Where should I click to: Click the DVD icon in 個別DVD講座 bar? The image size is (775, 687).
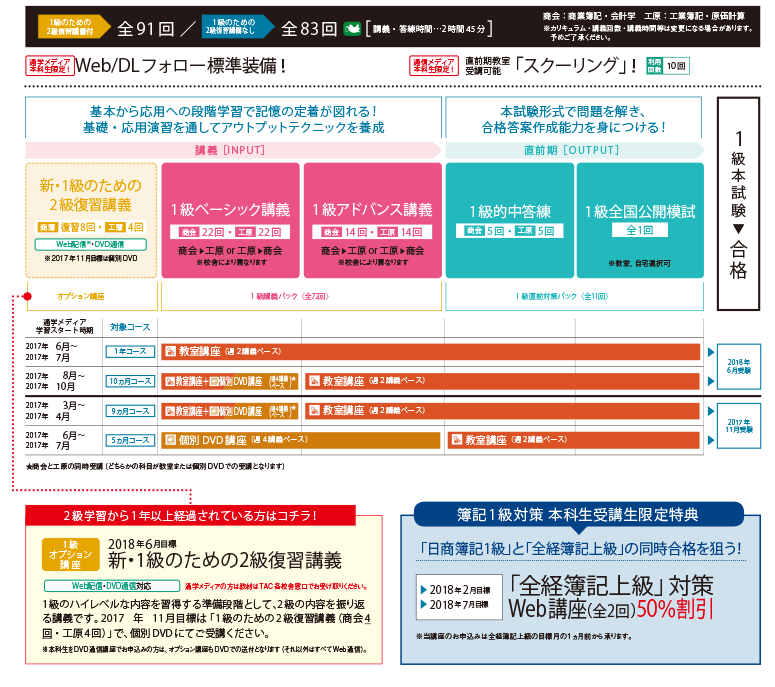[x=170, y=439]
